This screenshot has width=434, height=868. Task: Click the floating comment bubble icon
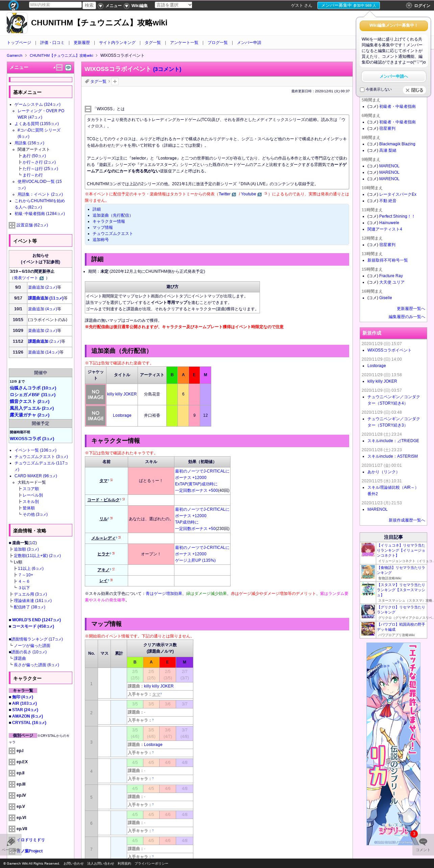point(423,842)
